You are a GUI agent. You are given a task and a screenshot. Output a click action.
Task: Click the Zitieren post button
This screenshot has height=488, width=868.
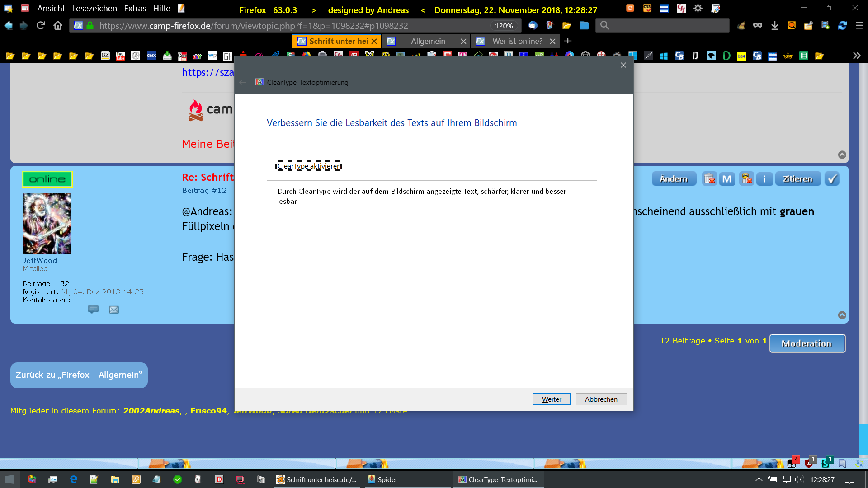[798, 179]
